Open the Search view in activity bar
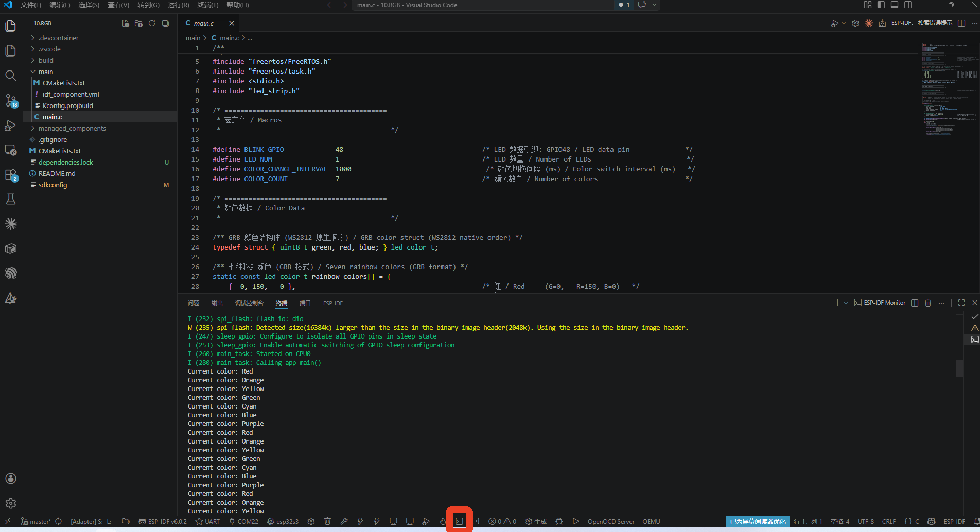This screenshot has height=532, width=980. [10, 76]
